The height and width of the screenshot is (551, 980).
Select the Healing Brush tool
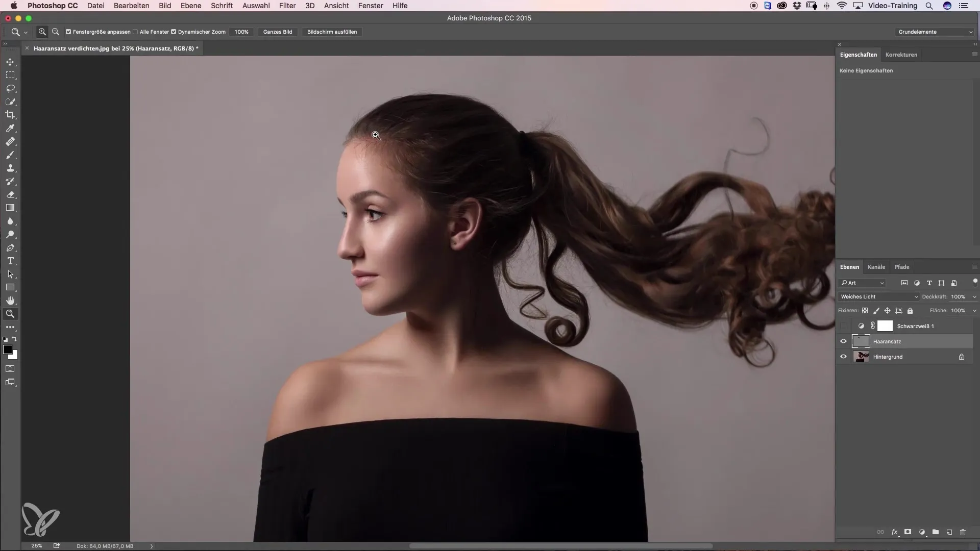tap(10, 141)
